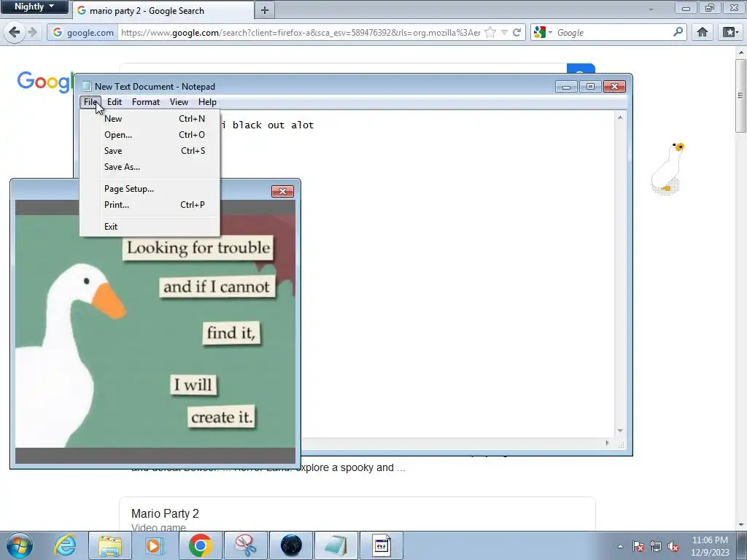Click the desktop goose walking on screen

coord(668,168)
